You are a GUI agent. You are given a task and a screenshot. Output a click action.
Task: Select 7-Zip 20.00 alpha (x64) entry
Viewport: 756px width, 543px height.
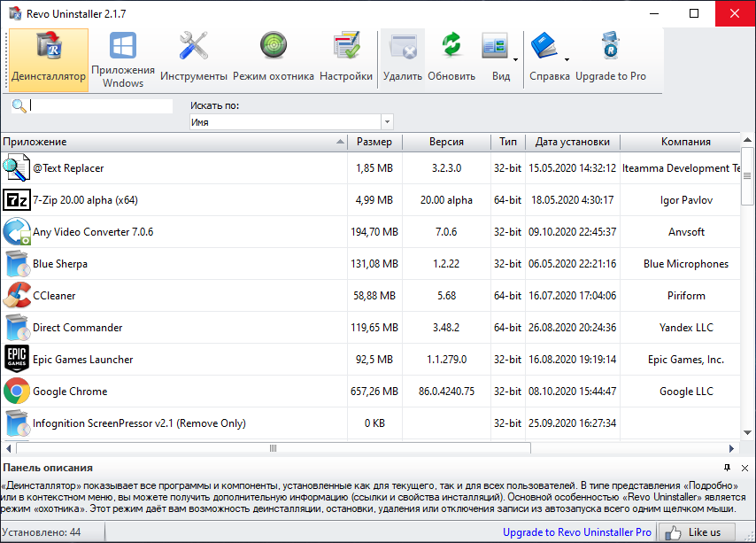[x=85, y=200]
